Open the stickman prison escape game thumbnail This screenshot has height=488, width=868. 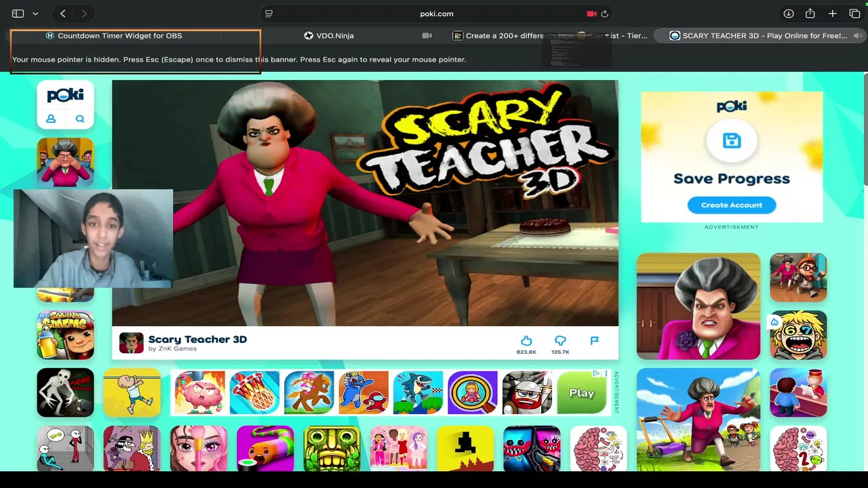coord(65,448)
